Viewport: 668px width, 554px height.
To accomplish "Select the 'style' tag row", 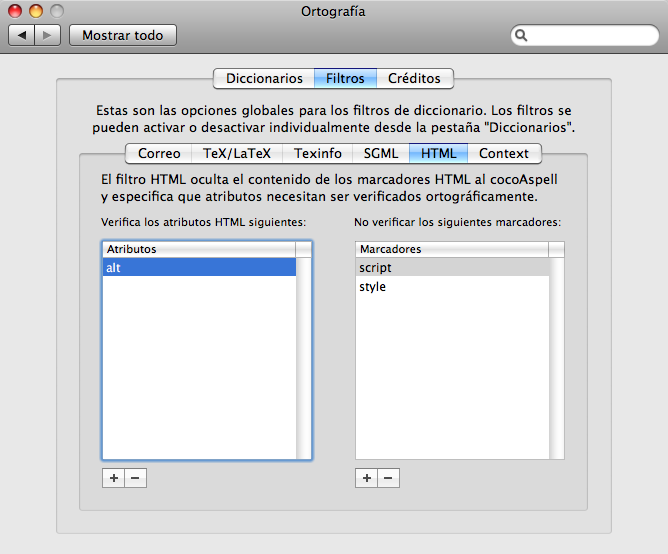I will (452, 287).
